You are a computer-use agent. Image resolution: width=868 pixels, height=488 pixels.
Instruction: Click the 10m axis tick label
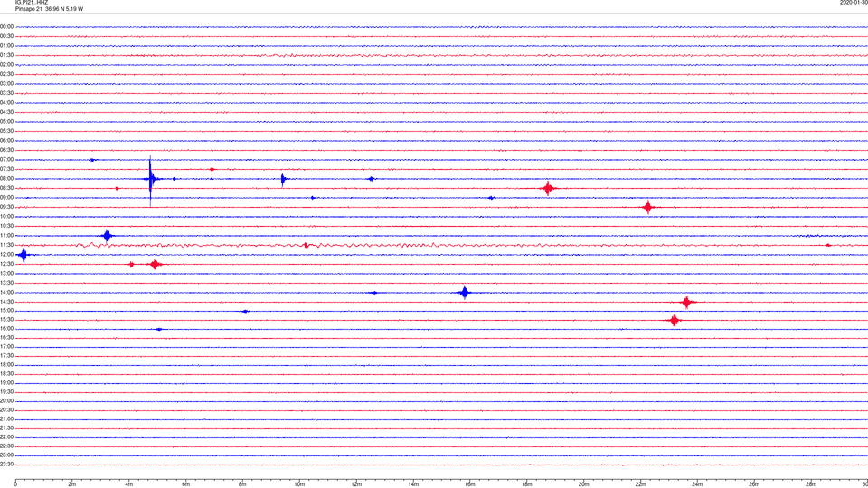(299, 484)
